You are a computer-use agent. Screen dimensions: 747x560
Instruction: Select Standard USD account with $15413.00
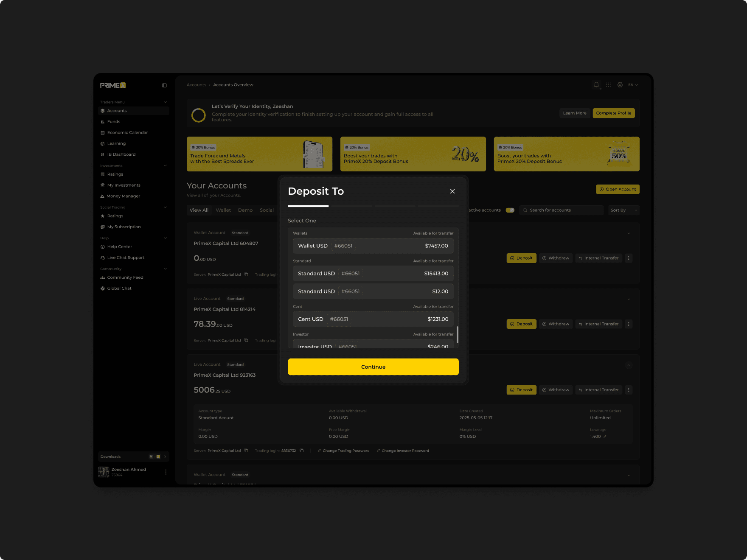tap(373, 274)
